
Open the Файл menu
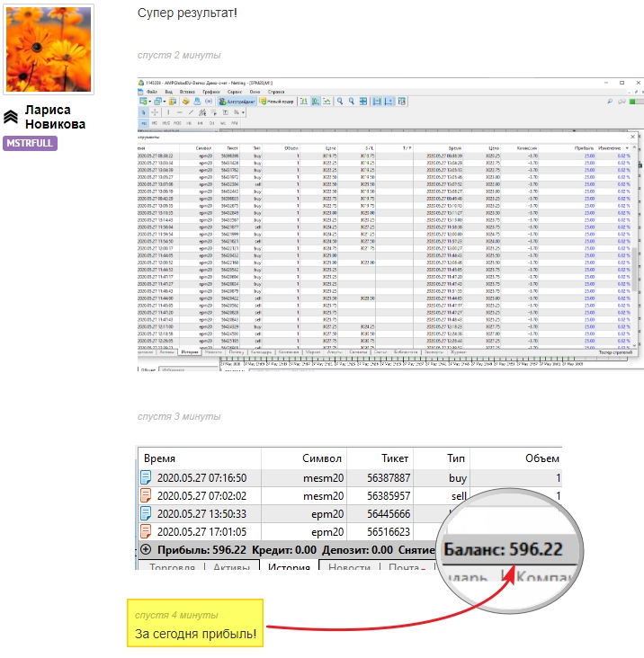[152, 92]
